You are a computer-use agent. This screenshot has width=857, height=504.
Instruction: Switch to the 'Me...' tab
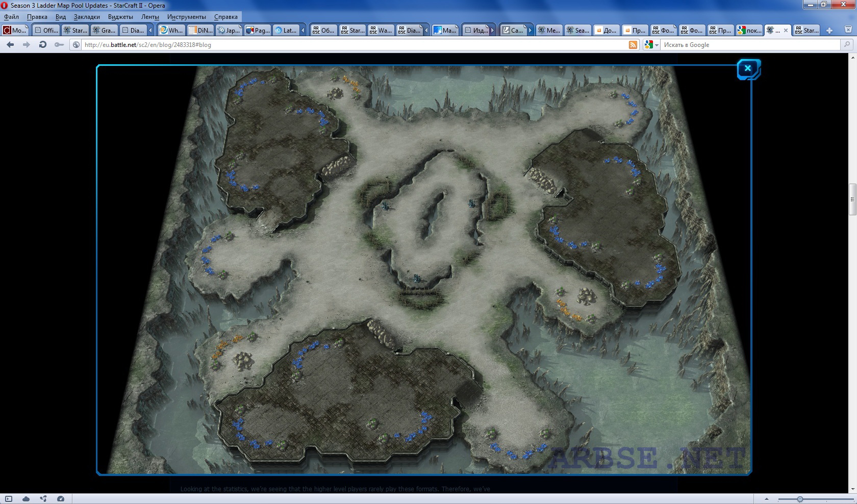[x=549, y=31]
